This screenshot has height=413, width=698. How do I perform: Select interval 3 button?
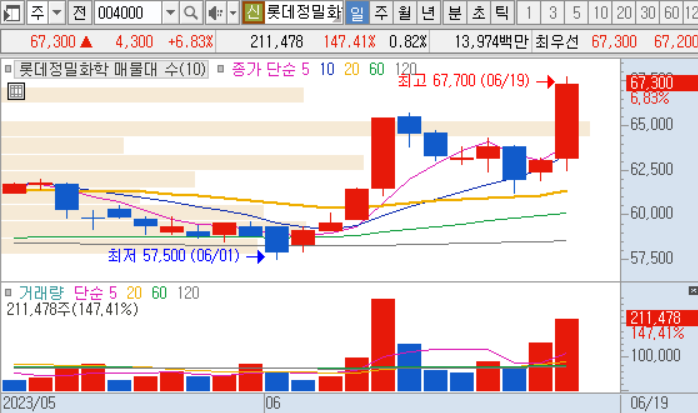pyautogui.click(x=552, y=12)
